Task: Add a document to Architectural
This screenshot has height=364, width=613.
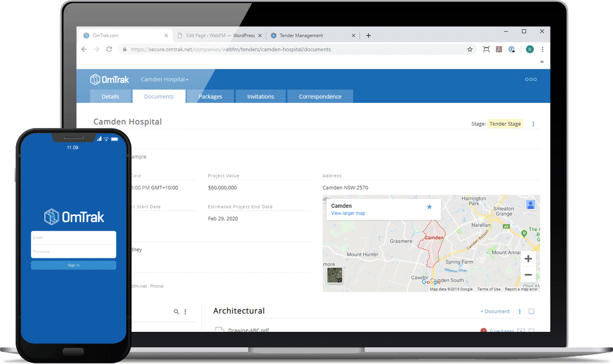Action: pyautogui.click(x=495, y=311)
